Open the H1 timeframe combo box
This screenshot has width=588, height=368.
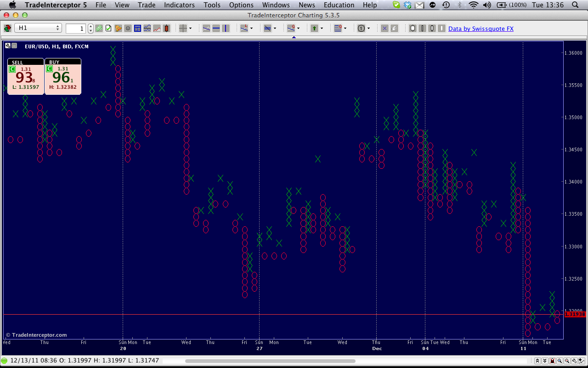pos(38,28)
